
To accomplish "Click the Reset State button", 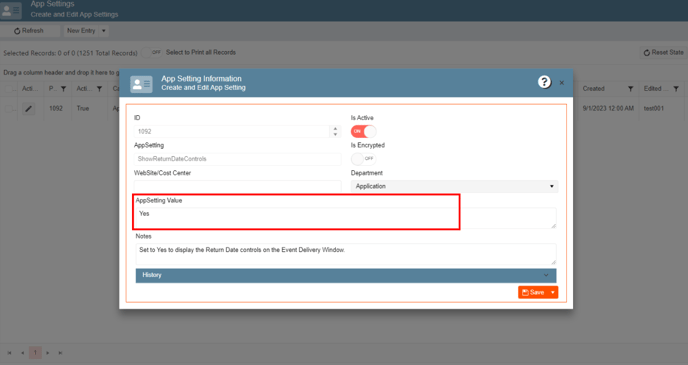I will (663, 52).
